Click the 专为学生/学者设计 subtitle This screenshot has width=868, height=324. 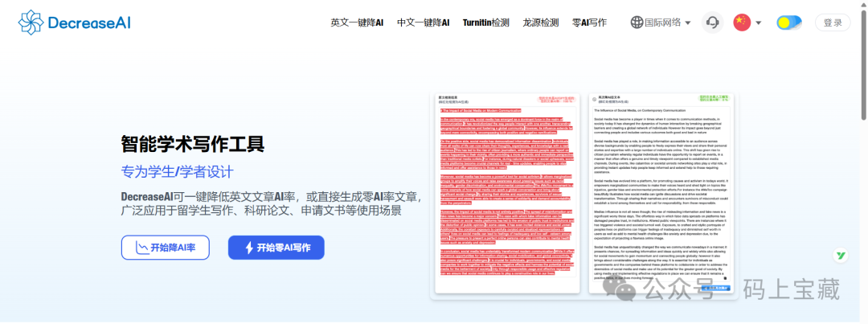click(x=177, y=172)
